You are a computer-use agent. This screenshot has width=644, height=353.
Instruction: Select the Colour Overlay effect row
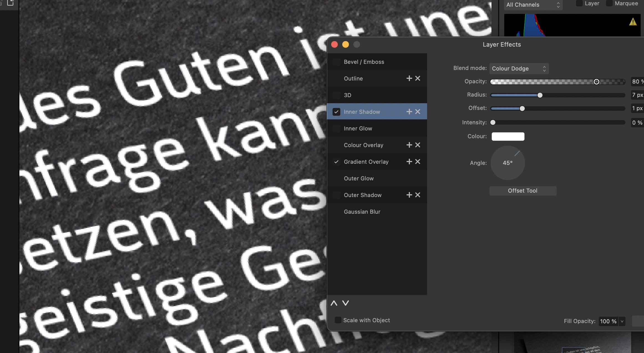tap(377, 145)
